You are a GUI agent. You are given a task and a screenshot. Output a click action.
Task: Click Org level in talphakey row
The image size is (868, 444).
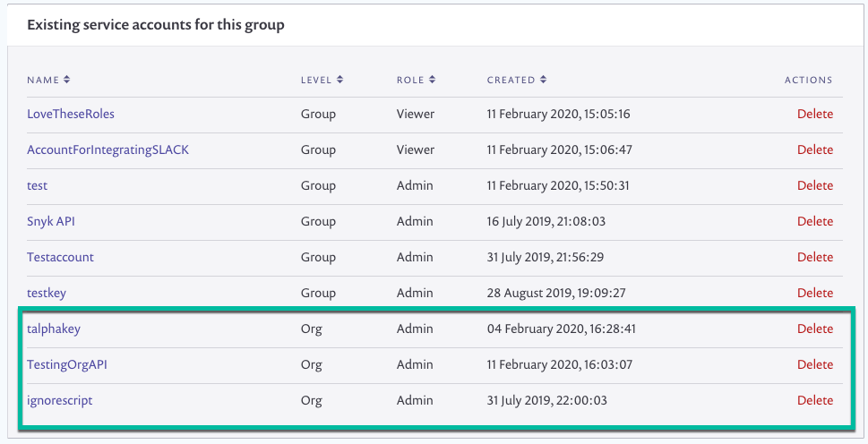[x=311, y=329]
